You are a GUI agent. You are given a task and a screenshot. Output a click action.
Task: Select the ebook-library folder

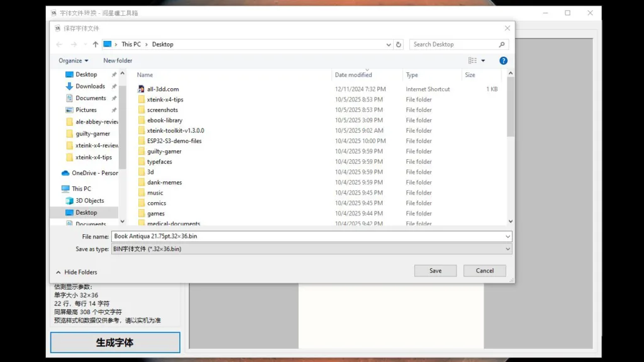[165, 120]
